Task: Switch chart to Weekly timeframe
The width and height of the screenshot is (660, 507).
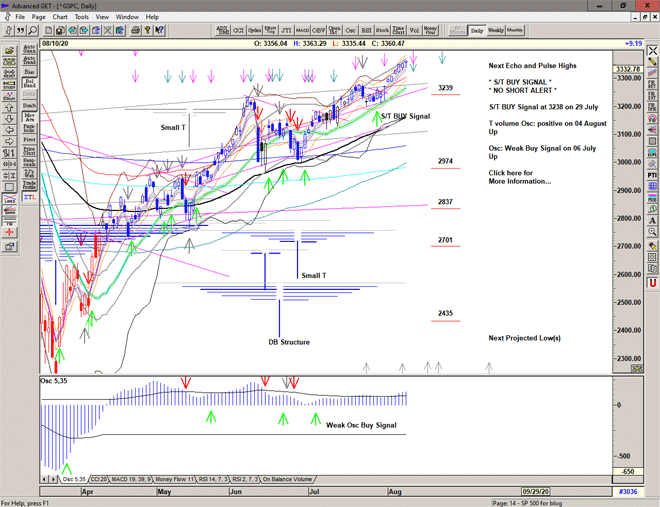Action: click(495, 30)
